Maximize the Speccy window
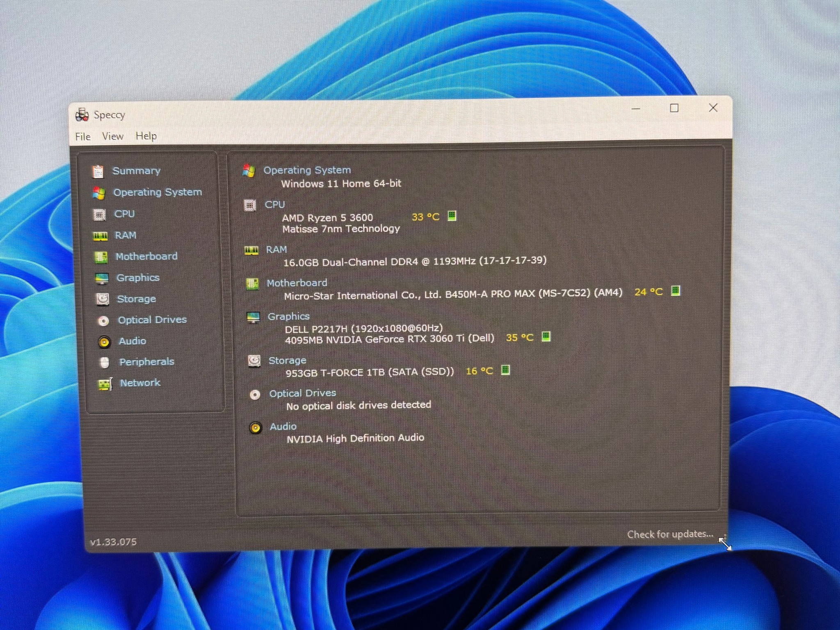The width and height of the screenshot is (840, 630). 674,108
